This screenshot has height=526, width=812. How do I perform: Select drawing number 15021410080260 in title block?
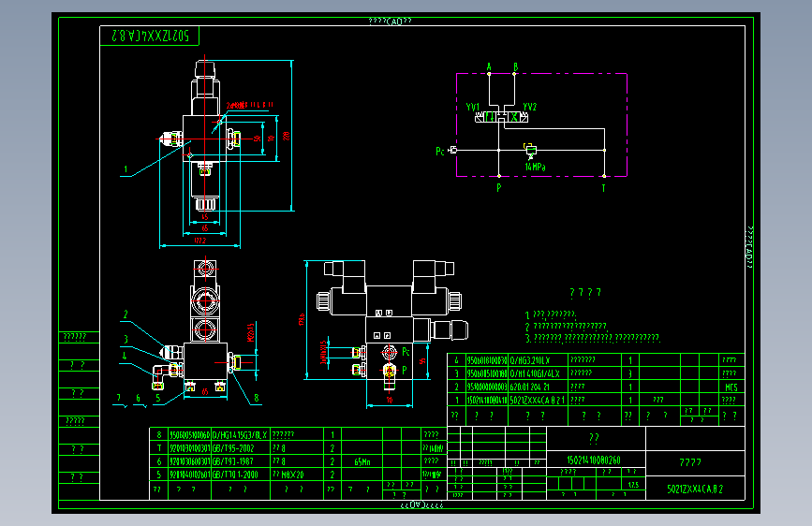(596, 460)
